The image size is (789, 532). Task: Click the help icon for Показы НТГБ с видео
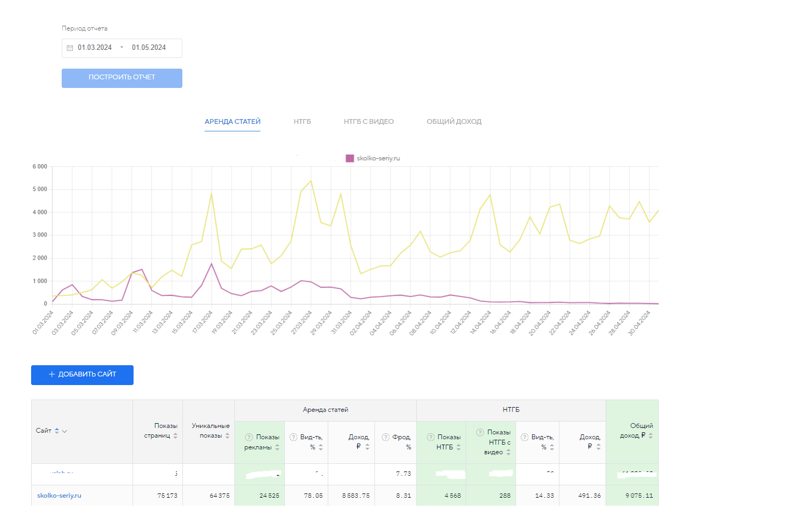point(480,432)
